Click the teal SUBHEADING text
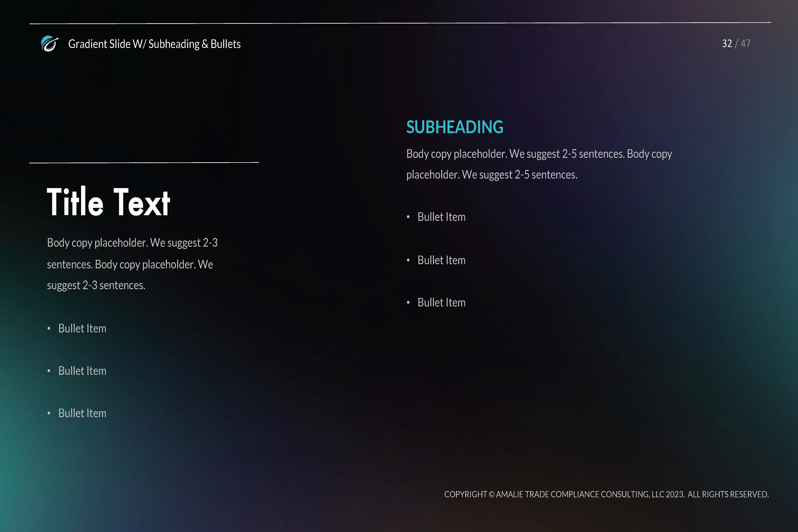Viewport: 798px width, 532px height. [454, 127]
